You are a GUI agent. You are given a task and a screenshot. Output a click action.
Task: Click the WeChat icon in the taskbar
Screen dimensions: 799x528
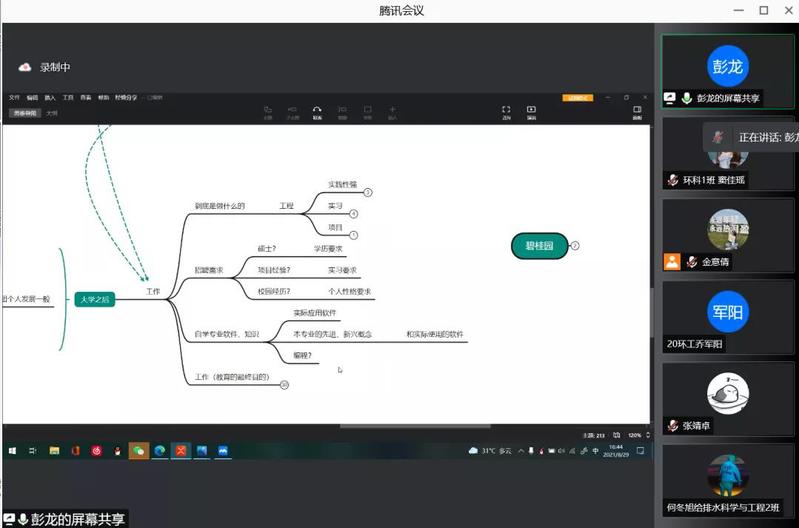[x=138, y=452]
